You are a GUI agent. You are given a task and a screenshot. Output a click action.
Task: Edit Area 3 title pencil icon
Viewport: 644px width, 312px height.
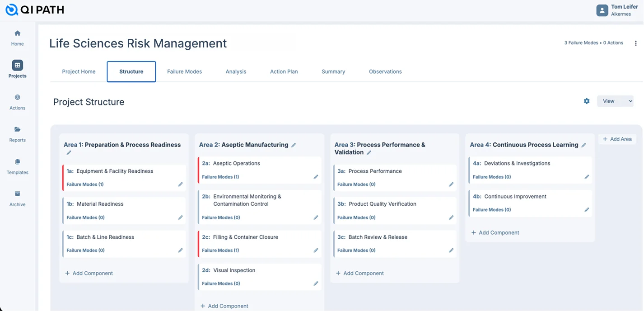click(x=369, y=153)
